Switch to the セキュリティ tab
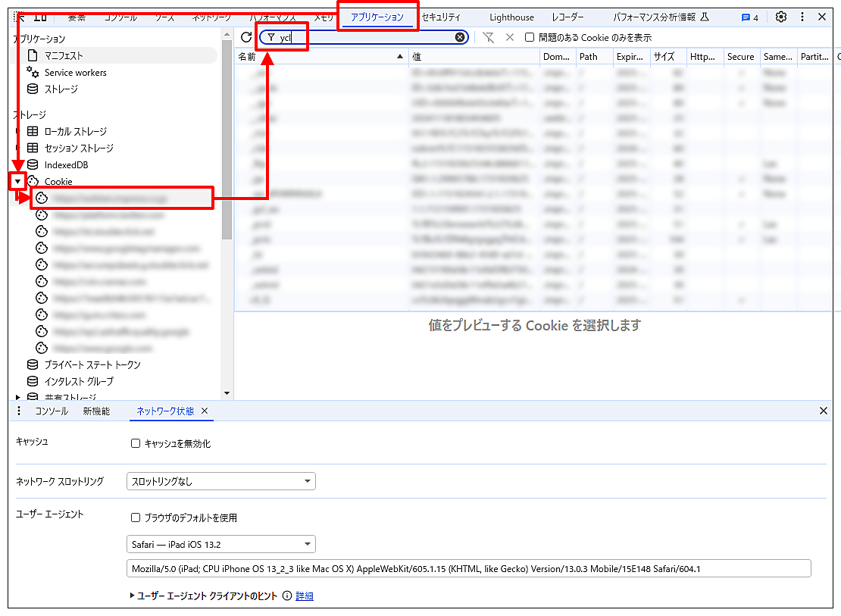The width and height of the screenshot is (841, 616). point(441,17)
